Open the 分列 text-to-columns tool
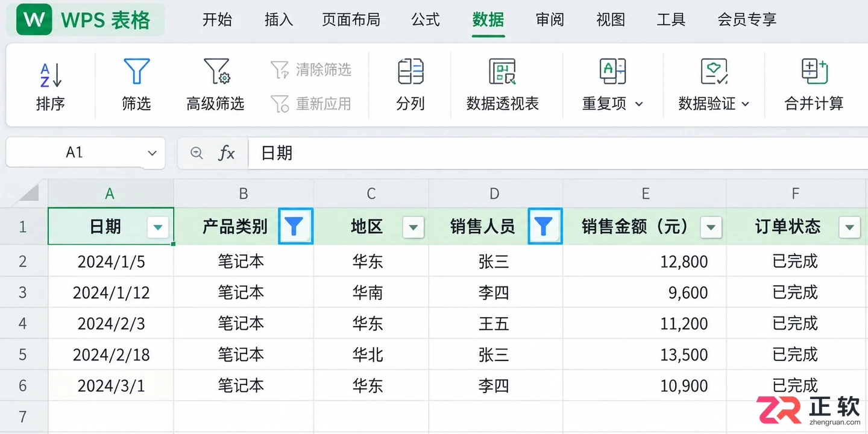 click(410, 84)
